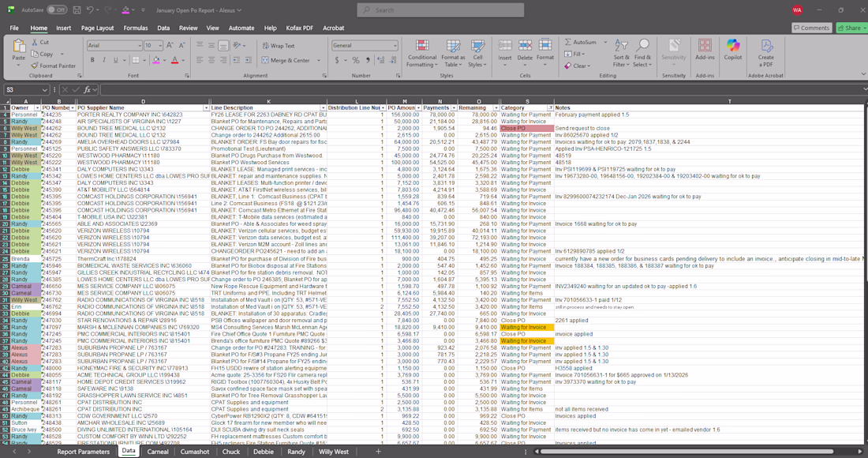Click the Save icon in title bar

77,10
